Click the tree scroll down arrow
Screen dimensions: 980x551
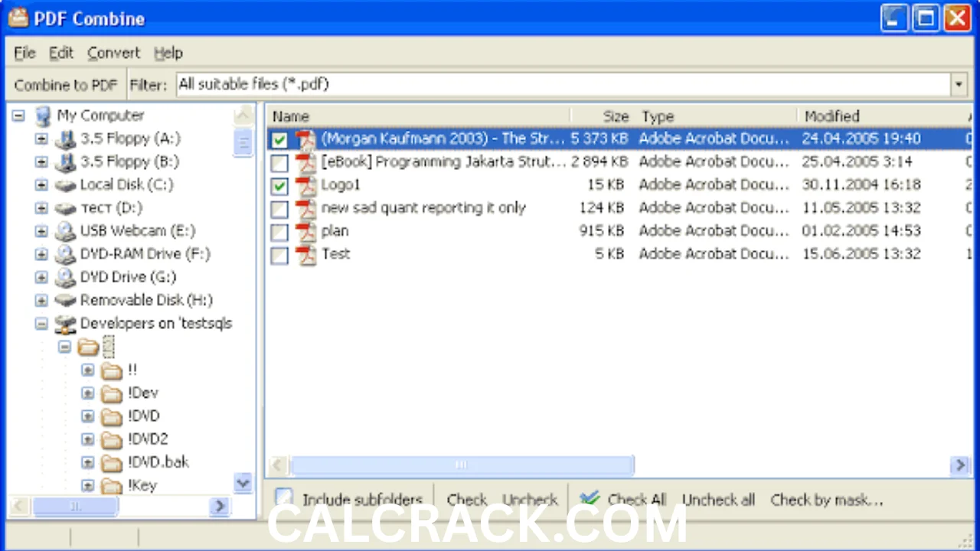pyautogui.click(x=243, y=483)
